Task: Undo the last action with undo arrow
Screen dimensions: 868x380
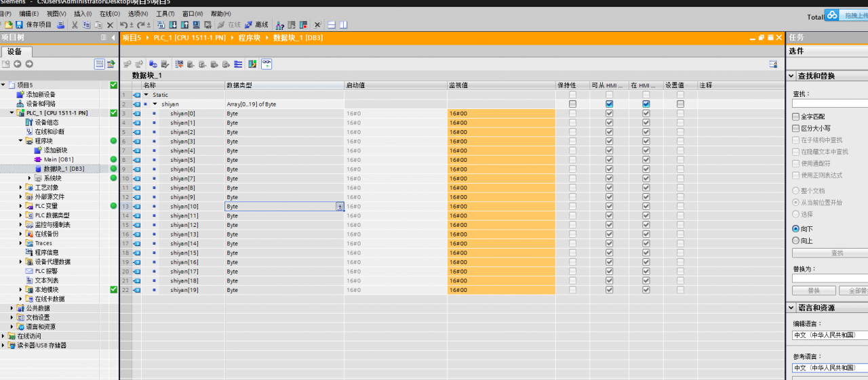Action: [x=124, y=24]
